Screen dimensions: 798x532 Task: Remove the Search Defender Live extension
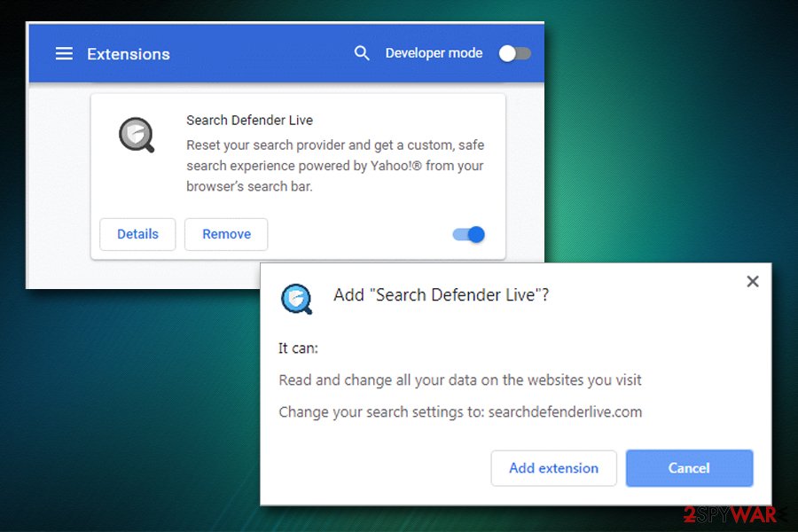pos(226,234)
